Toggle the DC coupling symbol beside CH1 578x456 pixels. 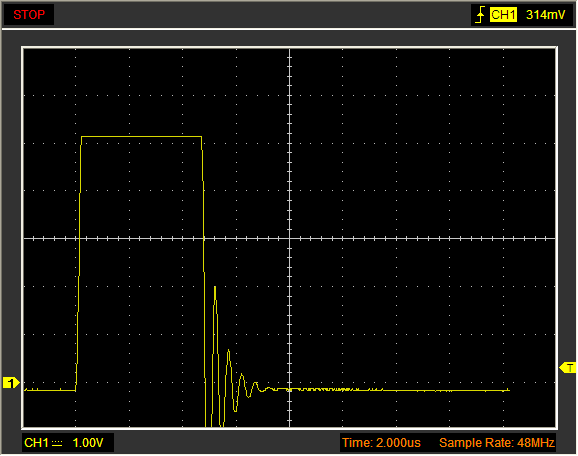coord(57,443)
